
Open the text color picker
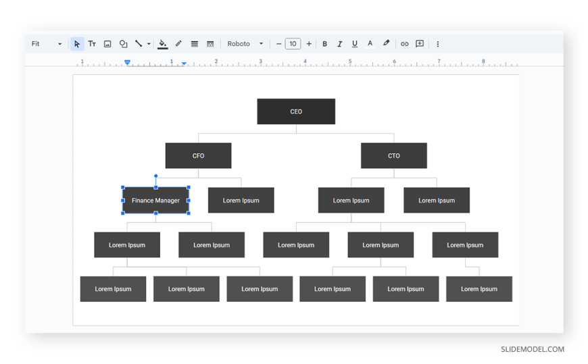(x=370, y=44)
